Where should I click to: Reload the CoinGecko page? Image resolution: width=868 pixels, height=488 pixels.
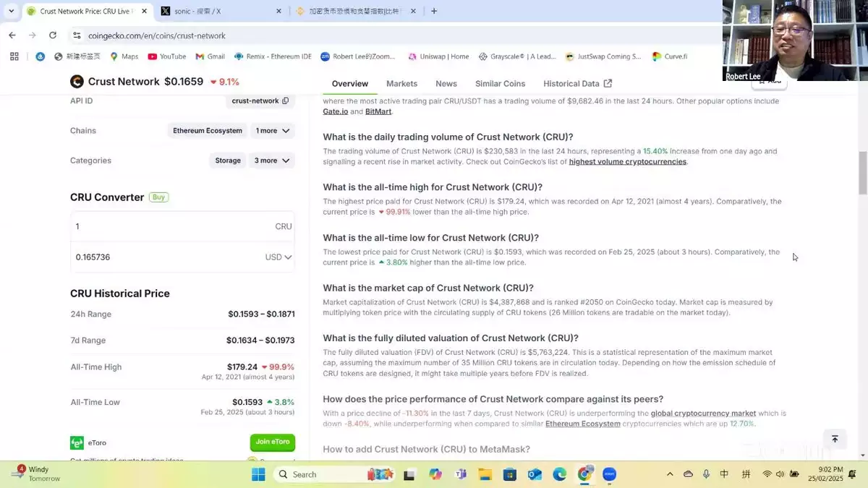tap(53, 35)
